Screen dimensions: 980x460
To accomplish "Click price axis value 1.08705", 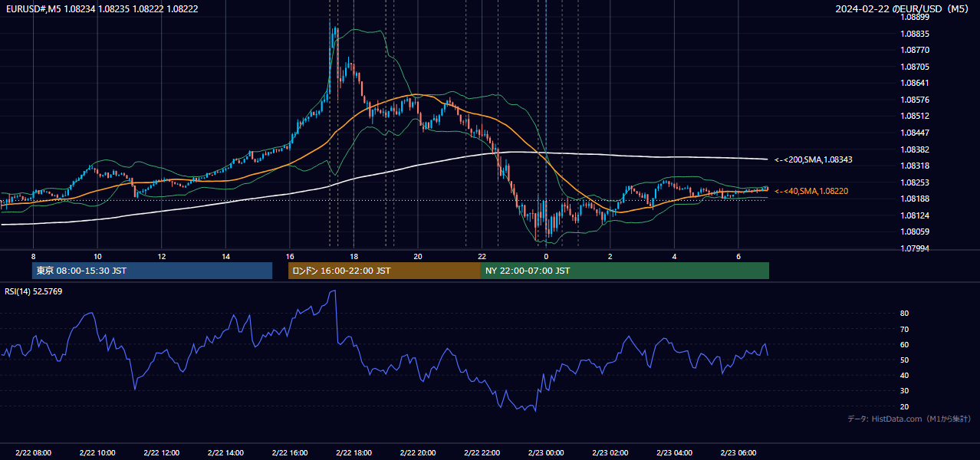I will pyautogui.click(x=915, y=67).
